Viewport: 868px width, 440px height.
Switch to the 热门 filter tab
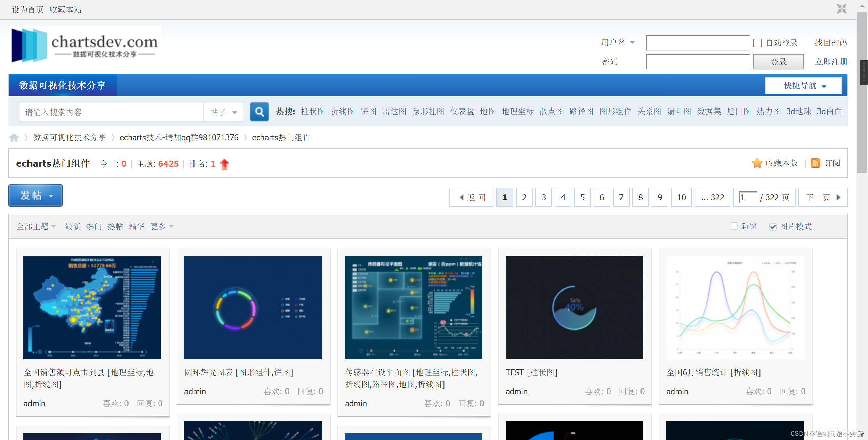coord(94,226)
